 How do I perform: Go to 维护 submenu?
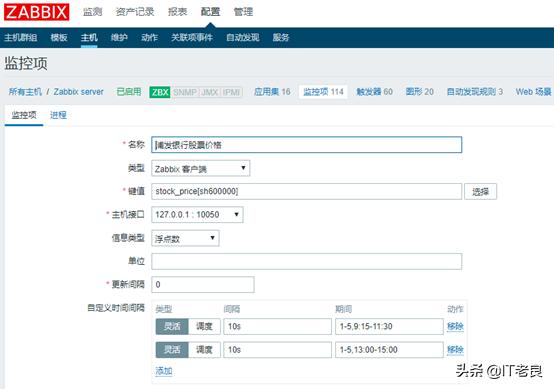(x=119, y=37)
